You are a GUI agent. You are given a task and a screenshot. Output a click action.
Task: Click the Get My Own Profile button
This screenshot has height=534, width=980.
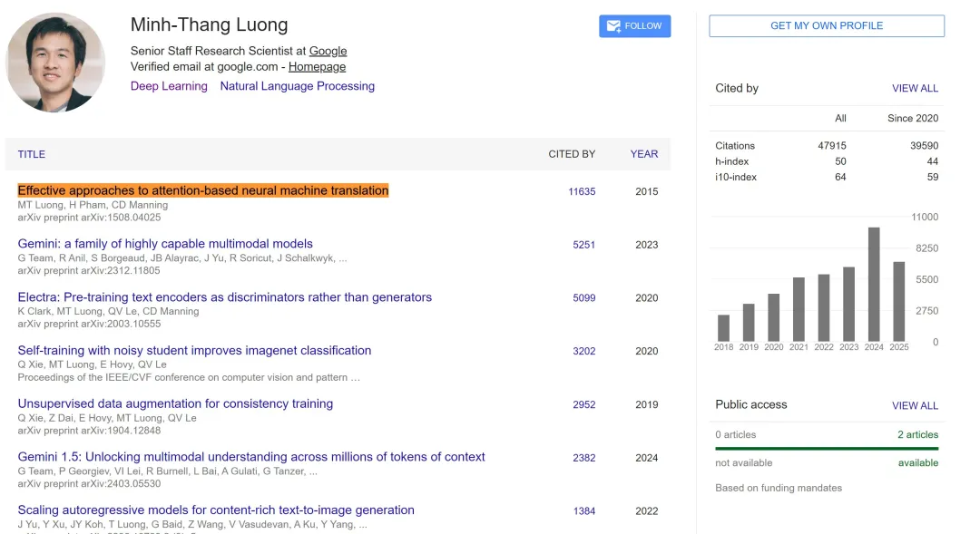tap(826, 26)
